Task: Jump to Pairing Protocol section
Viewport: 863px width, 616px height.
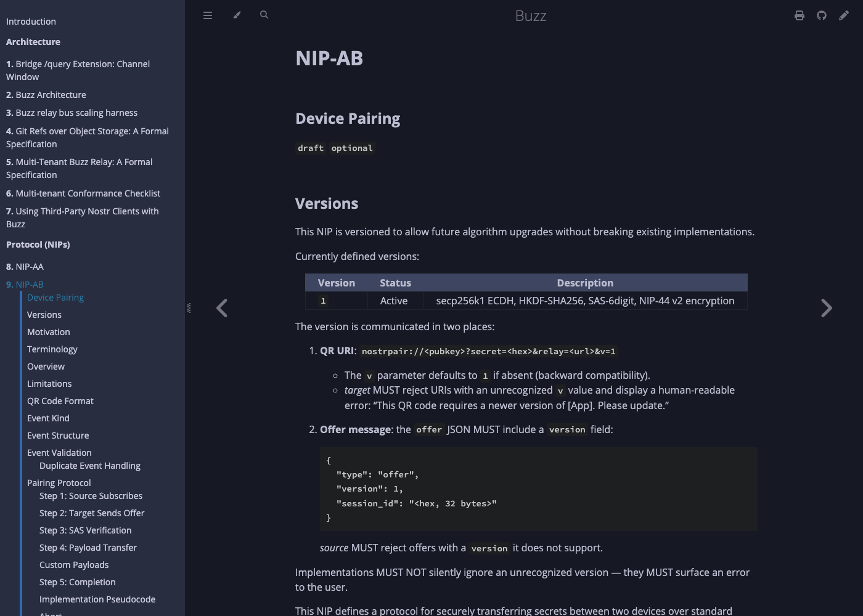Action: (59, 483)
